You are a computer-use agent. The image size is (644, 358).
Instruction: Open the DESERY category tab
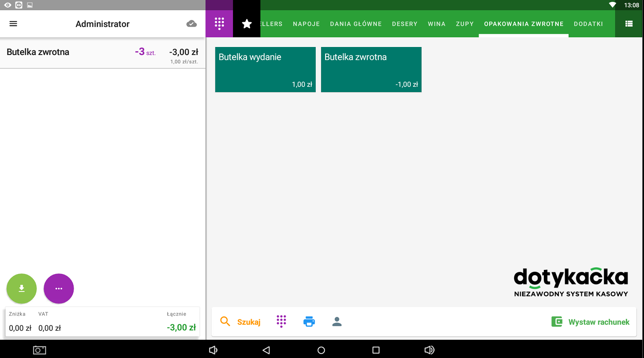(404, 24)
